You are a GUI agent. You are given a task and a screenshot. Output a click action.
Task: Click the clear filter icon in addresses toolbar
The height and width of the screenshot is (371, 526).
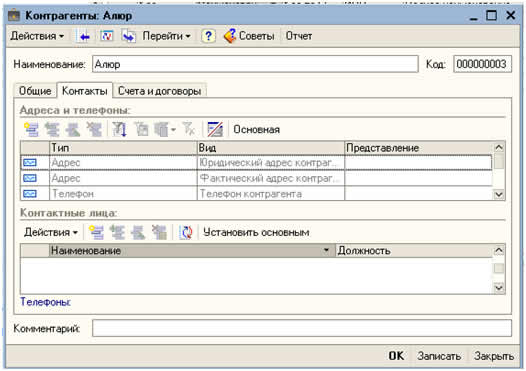(189, 129)
